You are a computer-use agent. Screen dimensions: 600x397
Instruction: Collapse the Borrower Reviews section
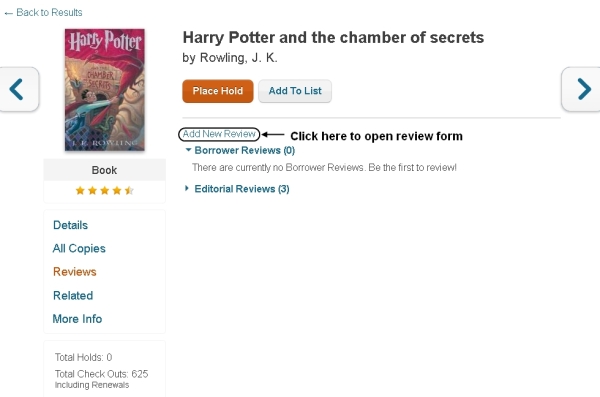coord(240,150)
